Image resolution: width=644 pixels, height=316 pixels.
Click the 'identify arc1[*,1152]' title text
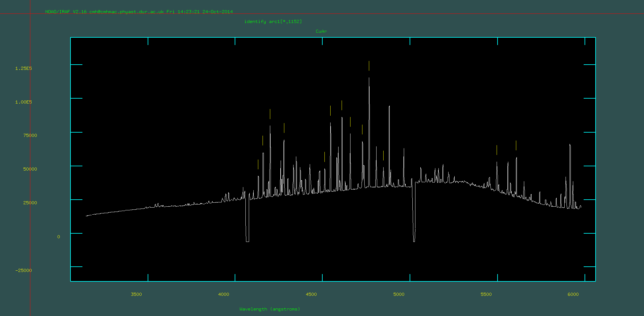(273, 21)
